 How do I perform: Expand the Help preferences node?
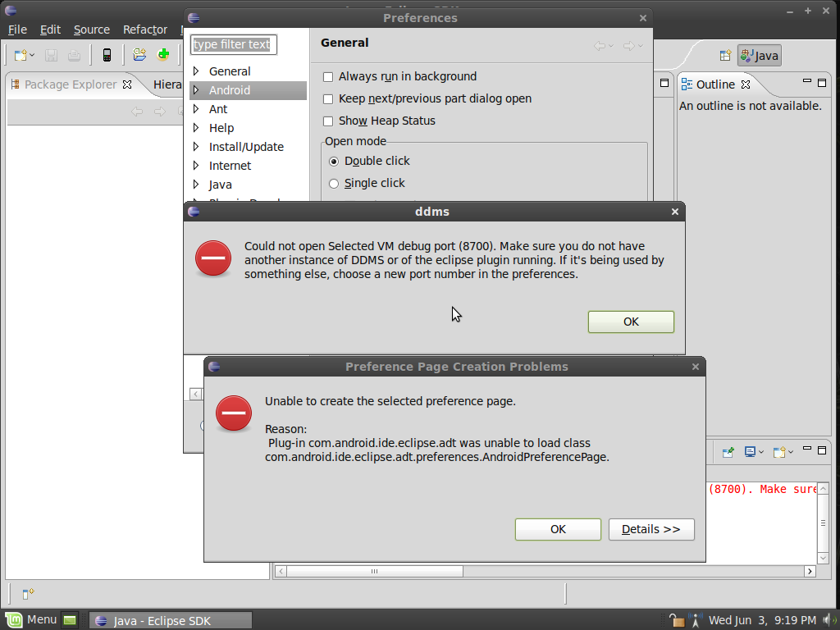(x=196, y=127)
